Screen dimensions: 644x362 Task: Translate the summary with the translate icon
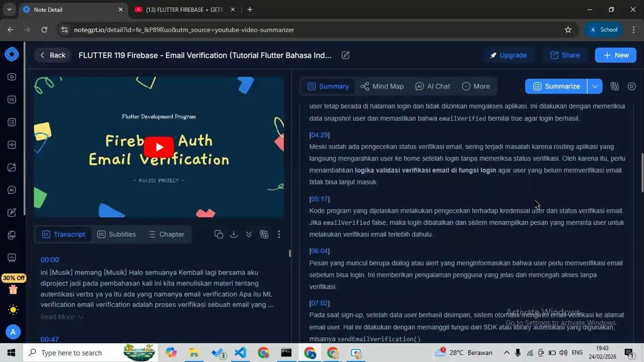click(x=614, y=86)
